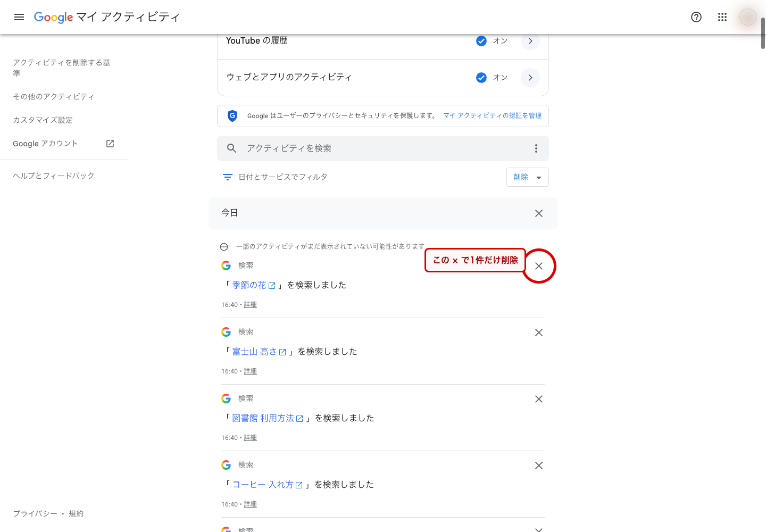
Task: Open the help question mark icon
Action: coord(696,17)
